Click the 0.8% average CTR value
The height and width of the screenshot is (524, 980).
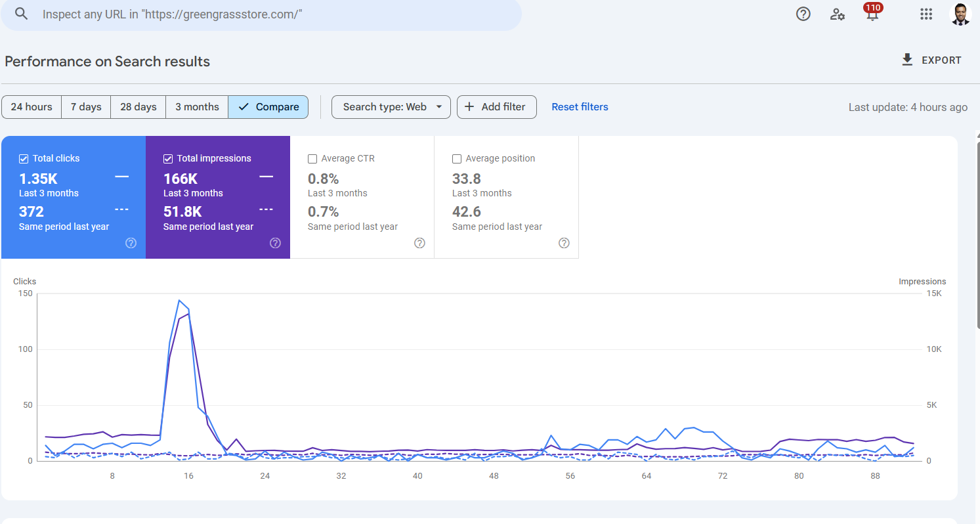point(323,179)
